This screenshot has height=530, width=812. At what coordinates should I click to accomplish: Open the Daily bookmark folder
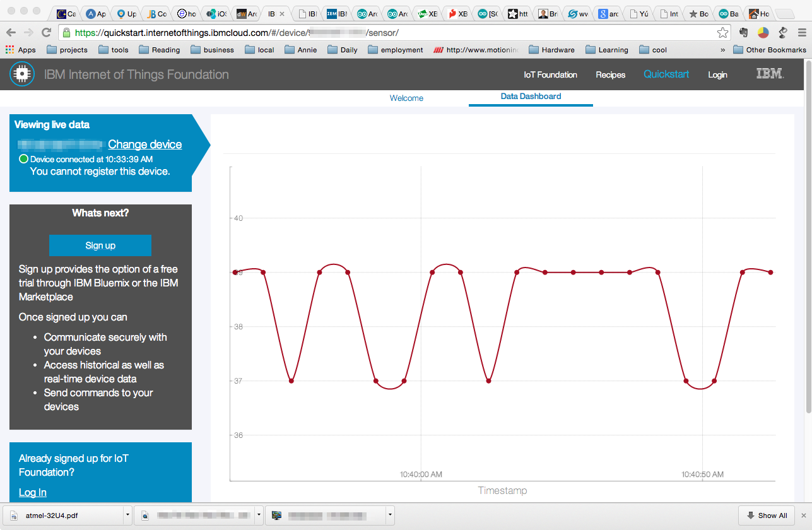pyautogui.click(x=342, y=50)
